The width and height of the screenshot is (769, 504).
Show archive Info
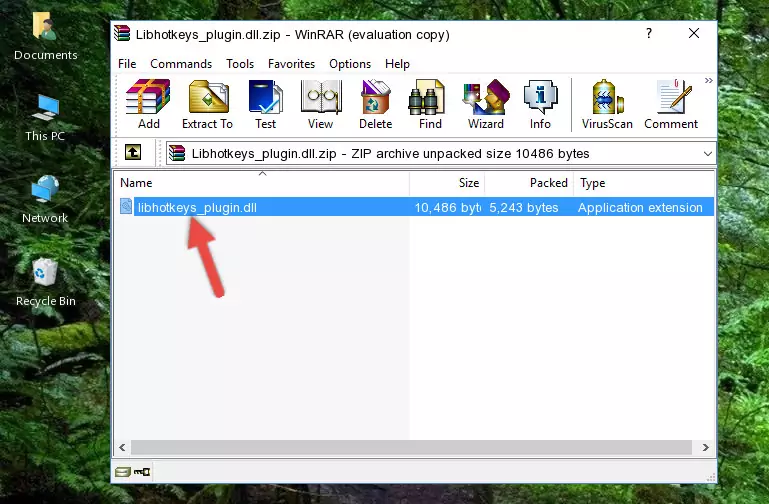tap(540, 104)
